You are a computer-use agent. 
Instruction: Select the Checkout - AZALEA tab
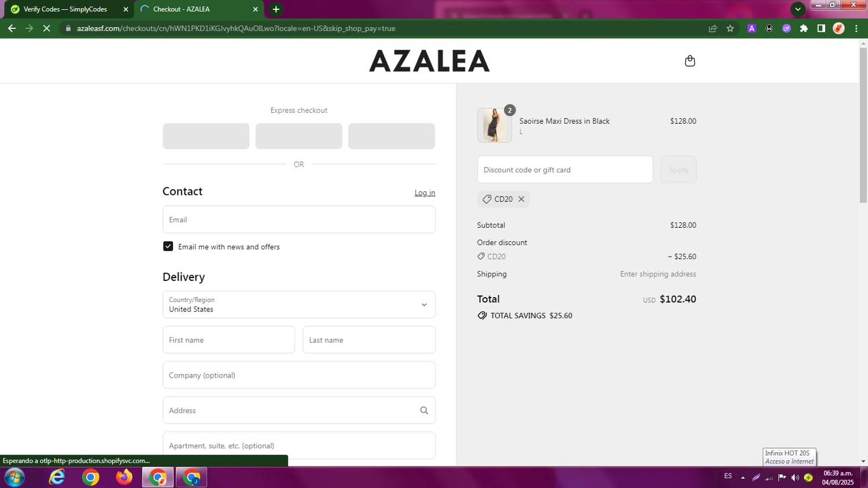[199, 9]
